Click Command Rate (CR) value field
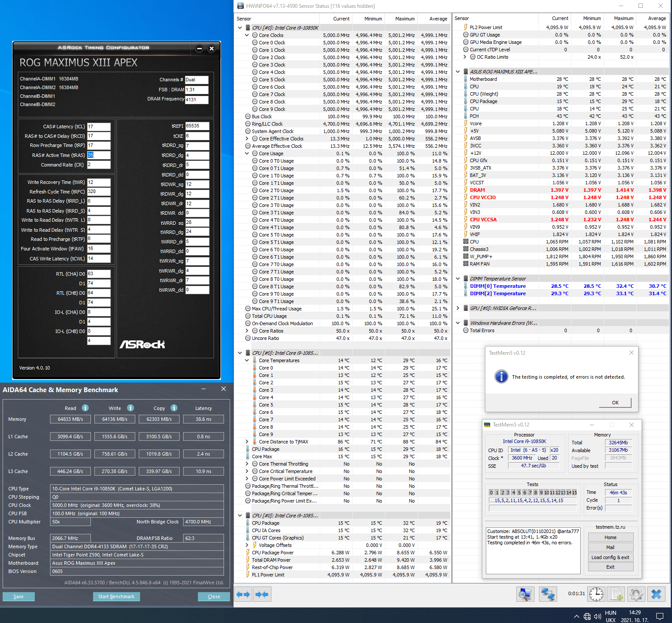The height and width of the screenshot is (623, 672). pyautogui.click(x=99, y=165)
